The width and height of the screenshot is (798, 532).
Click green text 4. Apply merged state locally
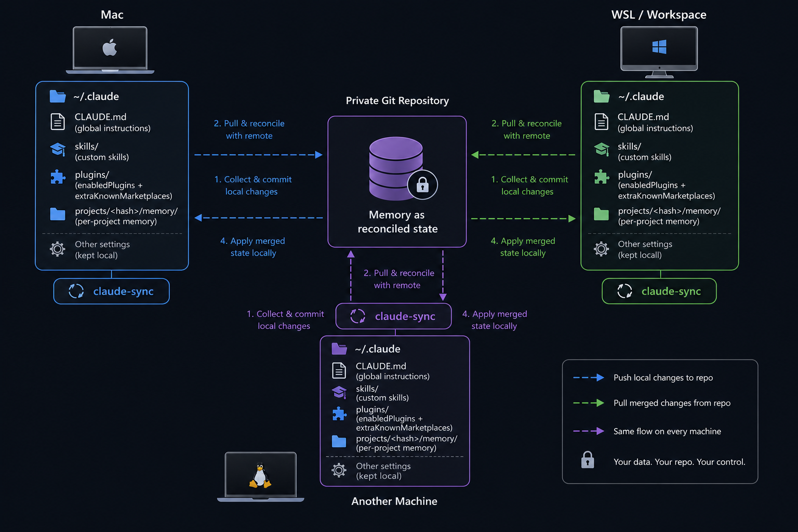point(523,247)
